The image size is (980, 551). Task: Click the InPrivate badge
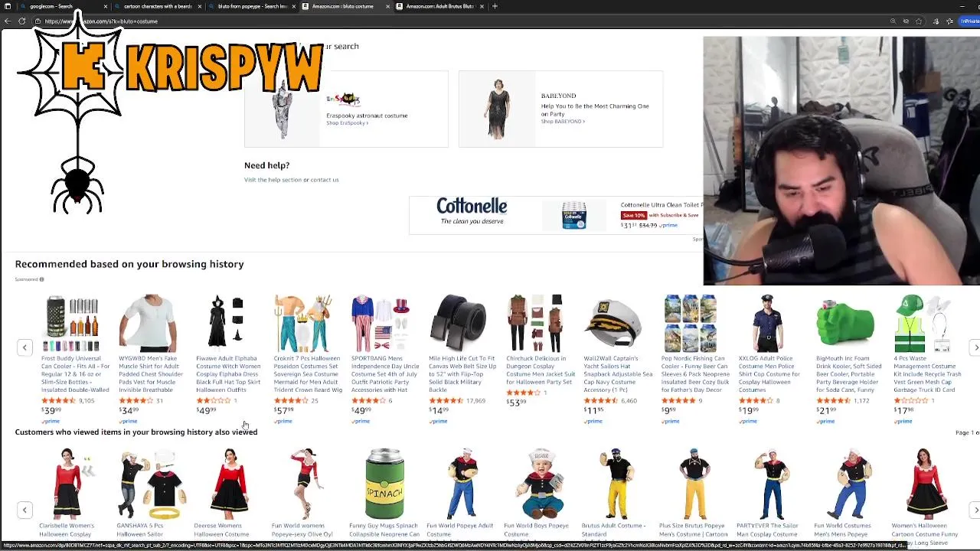click(x=971, y=21)
